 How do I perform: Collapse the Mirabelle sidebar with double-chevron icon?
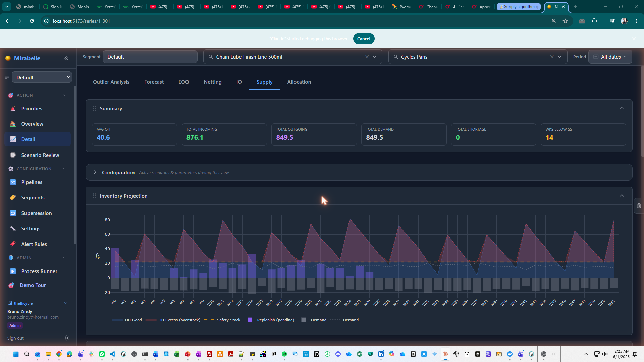pyautogui.click(x=66, y=58)
